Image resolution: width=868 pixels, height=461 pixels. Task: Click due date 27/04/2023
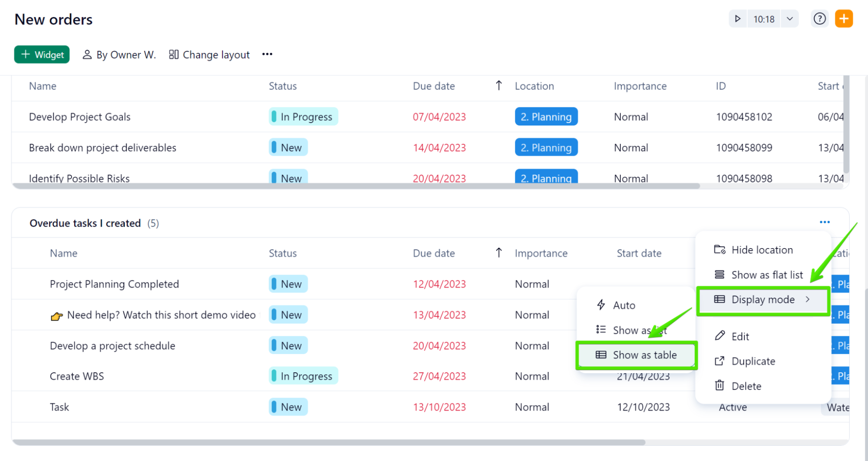439,376
